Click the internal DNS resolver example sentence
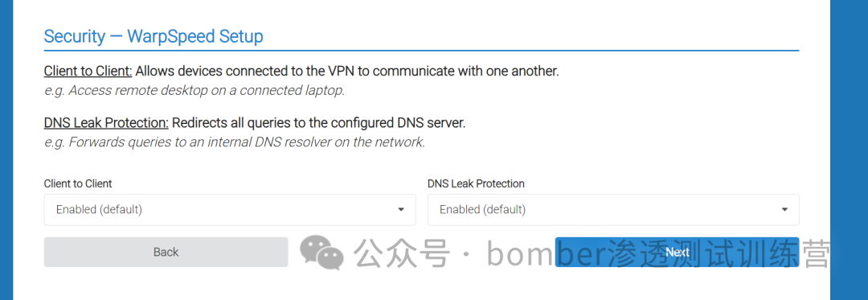The width and height of the screenshot is (868, 300). [234, 142]
